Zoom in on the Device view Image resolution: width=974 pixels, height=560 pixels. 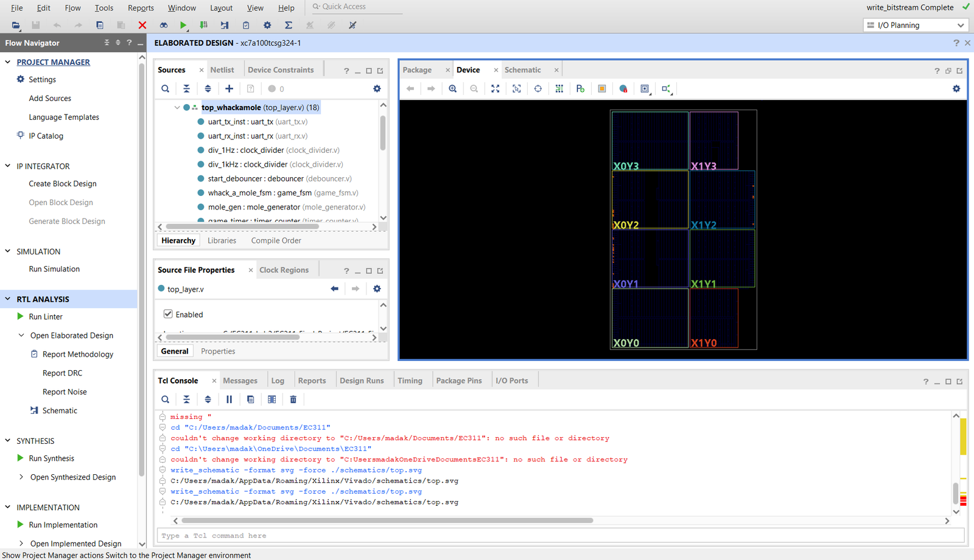coord(452,88)
